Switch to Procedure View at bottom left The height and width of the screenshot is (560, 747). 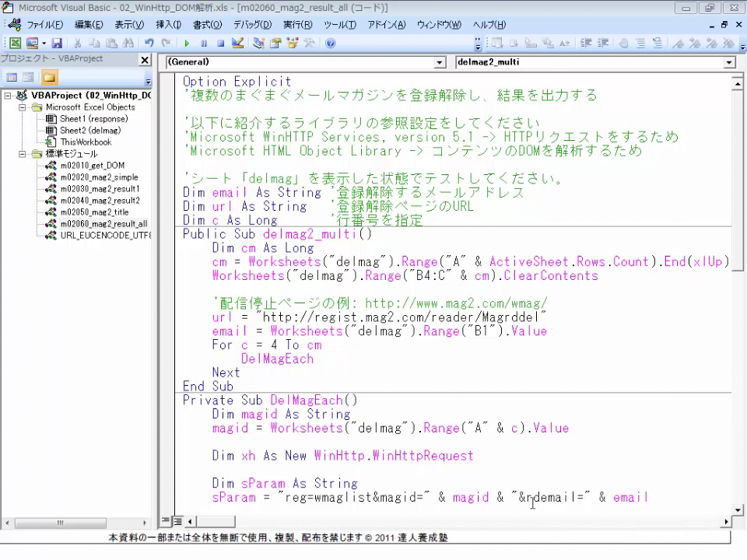pos(166,520)
